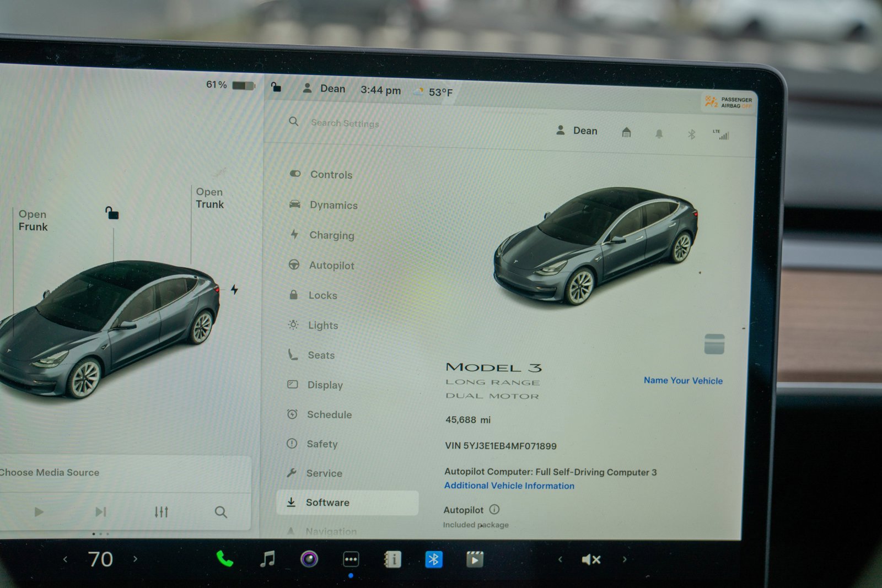Screen dimensions: 882x588
Task: Tap the Search Settings field
Action: point(344,123)
